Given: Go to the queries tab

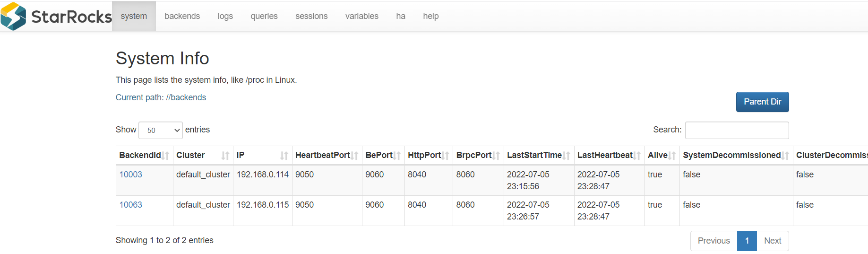Looking at the screenshot, I should click(x=264, y=16).
